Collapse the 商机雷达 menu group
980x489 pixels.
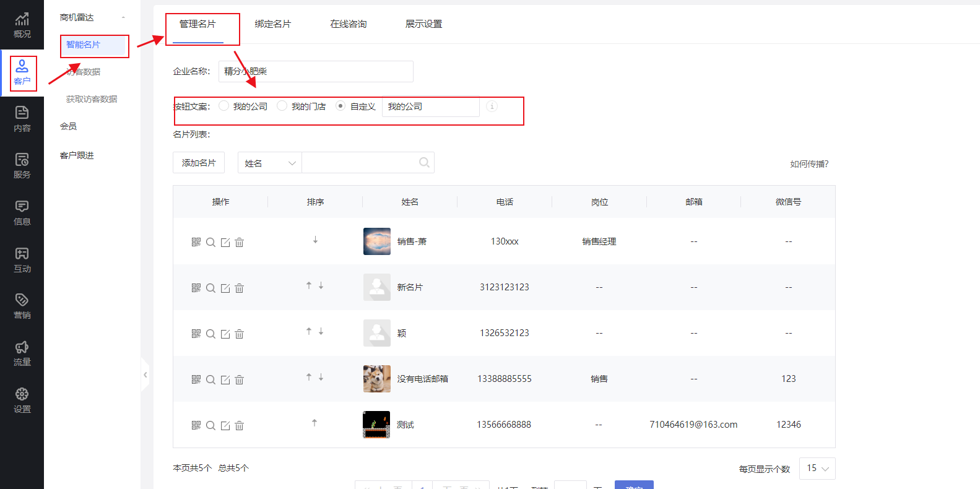tap(123, 17)
